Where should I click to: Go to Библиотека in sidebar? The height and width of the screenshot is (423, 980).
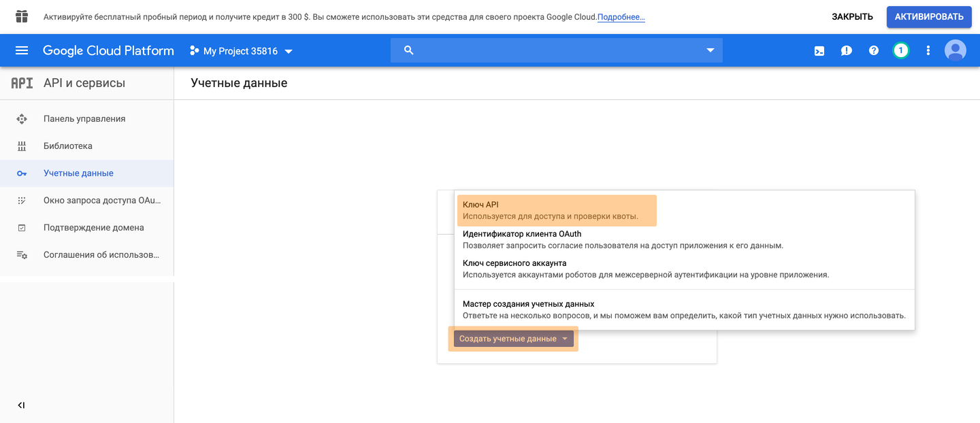(68, 146)
